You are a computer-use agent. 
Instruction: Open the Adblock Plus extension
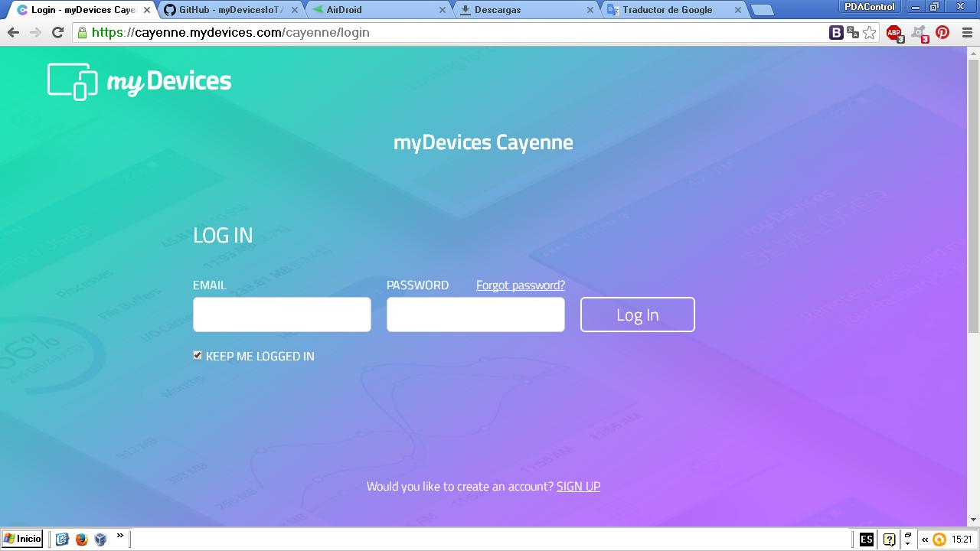pos(894,33)
